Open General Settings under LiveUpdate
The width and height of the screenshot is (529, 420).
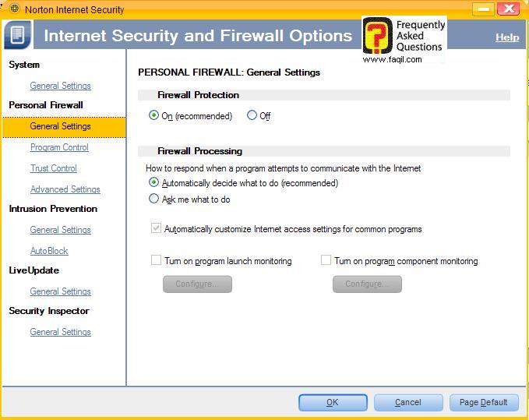tap(60, 291)
